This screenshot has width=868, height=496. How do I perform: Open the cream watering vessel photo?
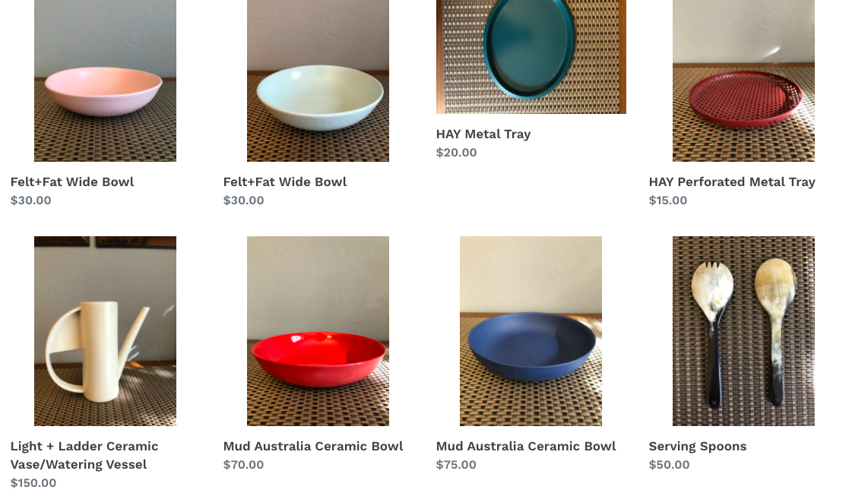(x=105, y=331)
